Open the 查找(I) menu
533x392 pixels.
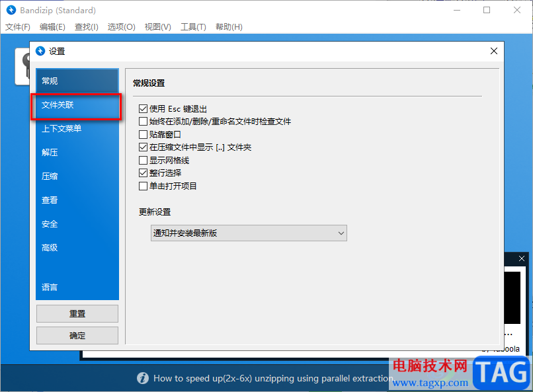87,27
